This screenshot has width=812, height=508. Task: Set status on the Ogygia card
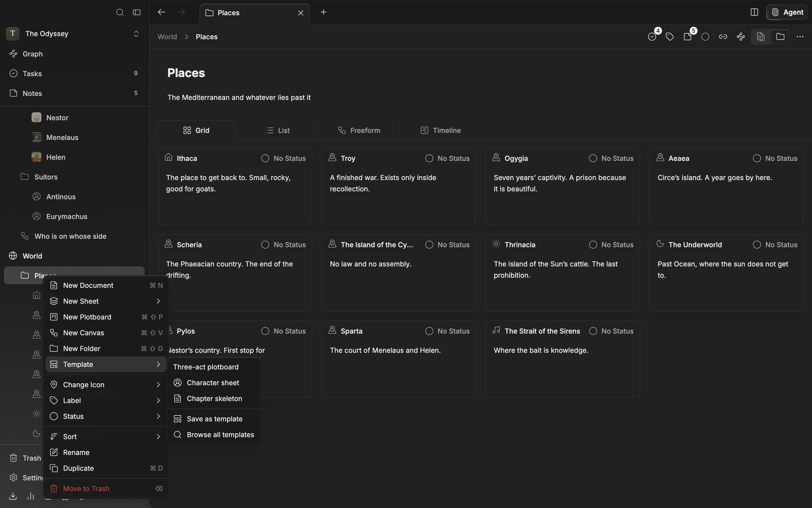click(611, 158)
